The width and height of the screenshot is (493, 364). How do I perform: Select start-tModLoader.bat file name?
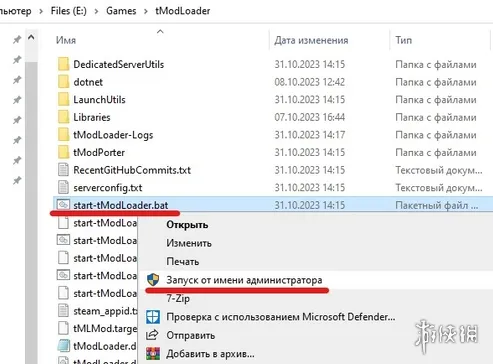[x=121, y=205]
